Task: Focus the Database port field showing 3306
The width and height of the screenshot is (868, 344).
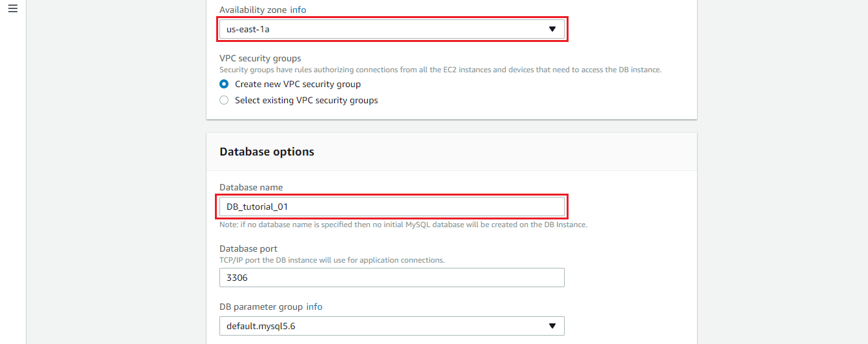Action: (x=392, y=278)
